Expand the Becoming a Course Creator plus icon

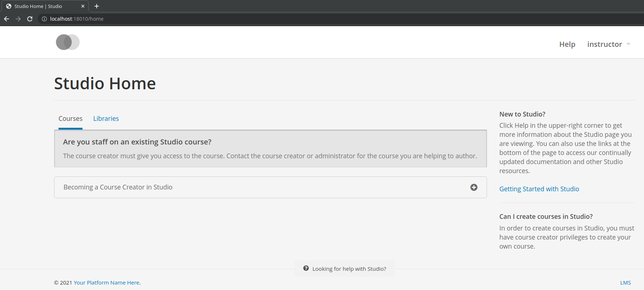[x=474, y=187]
